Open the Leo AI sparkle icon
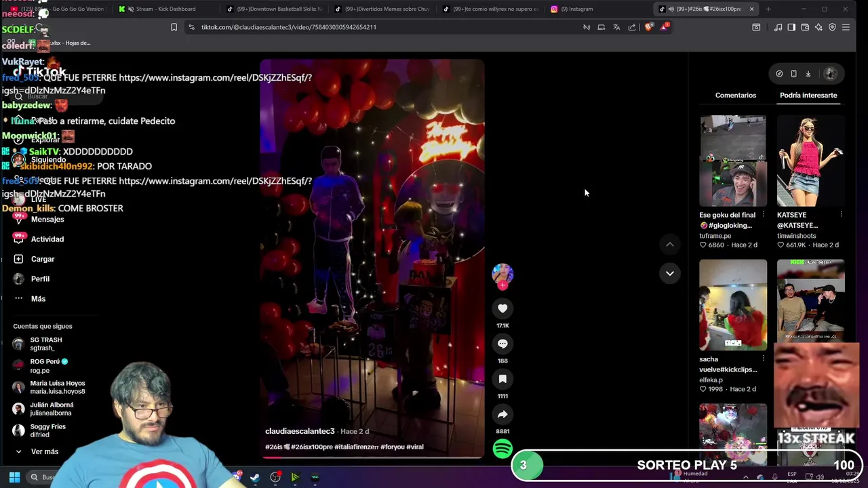Screen dimensions: 868x488 (818, 27)
